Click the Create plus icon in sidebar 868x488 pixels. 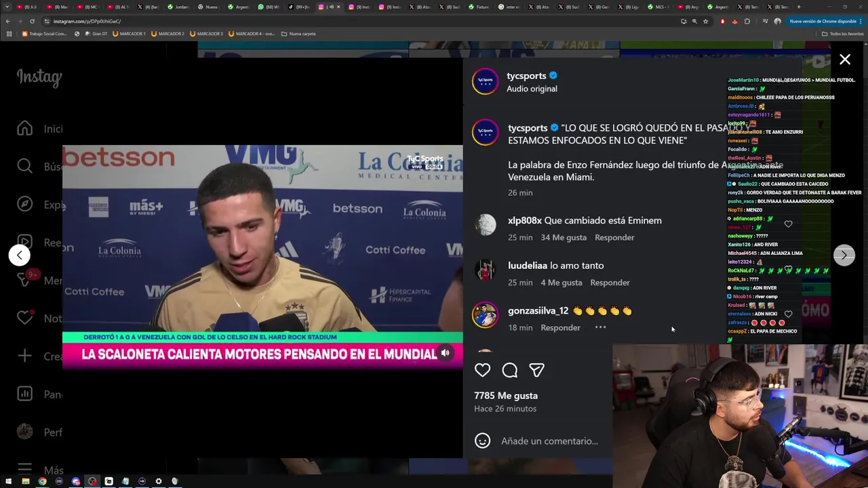[x=24, y=356]
